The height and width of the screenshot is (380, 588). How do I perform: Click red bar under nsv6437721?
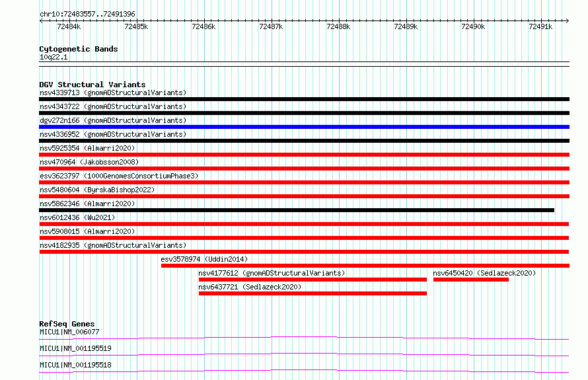[x=312, y=293]
